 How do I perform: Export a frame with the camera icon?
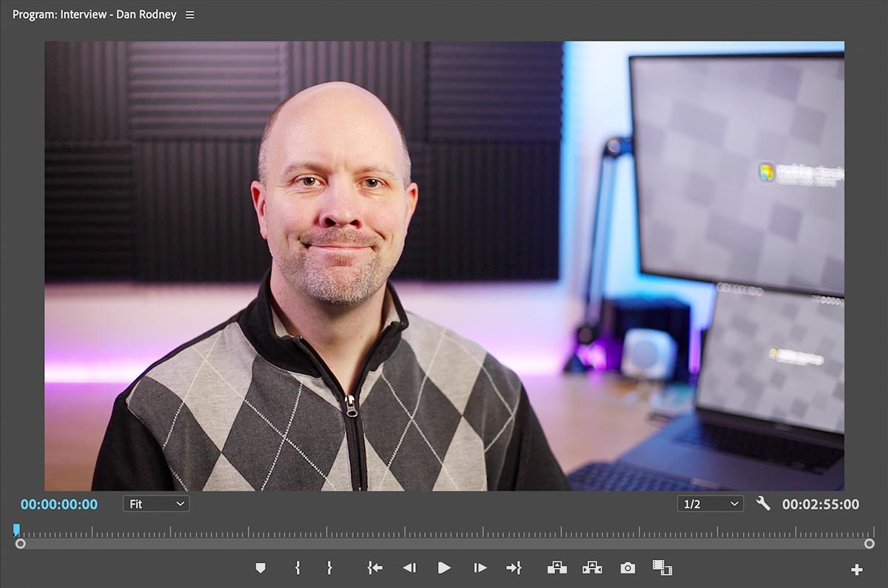pos(628,567)
